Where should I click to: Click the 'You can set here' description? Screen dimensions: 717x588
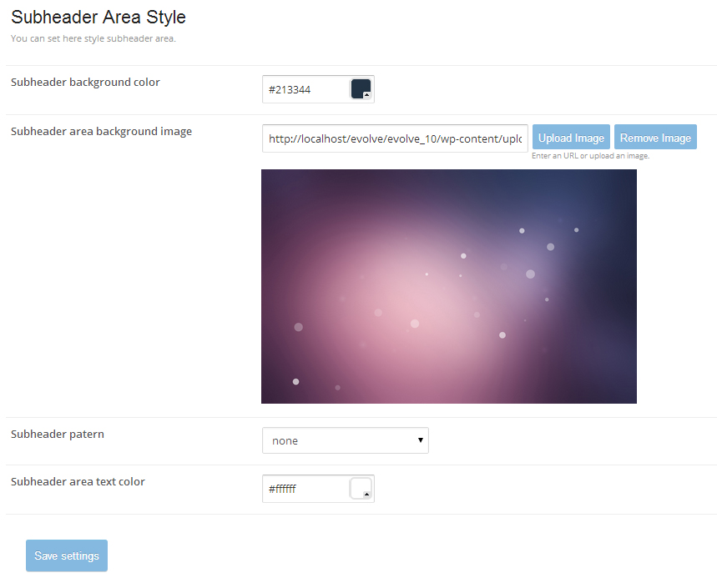[93, 38]
